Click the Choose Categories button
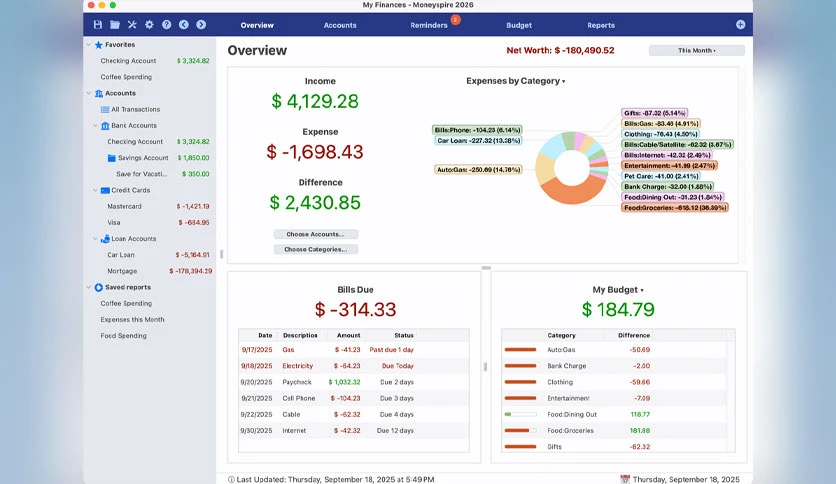This screenshot has height=484, width=836. [x=315, y=249]
